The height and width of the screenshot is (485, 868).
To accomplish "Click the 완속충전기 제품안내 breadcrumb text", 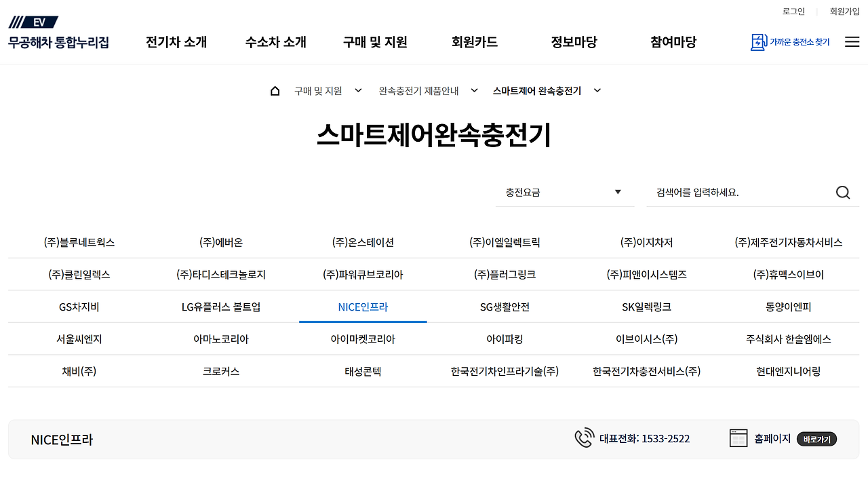I will pos(418,91).
